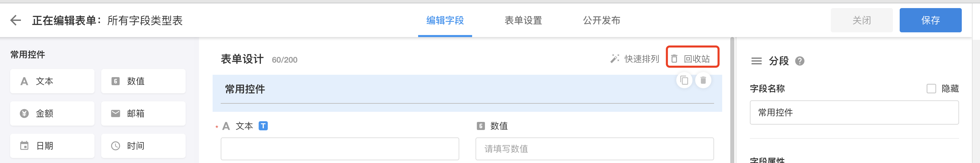Open the 公开发布 tab
Screen dimensions: 980x163
click(601, 21)
